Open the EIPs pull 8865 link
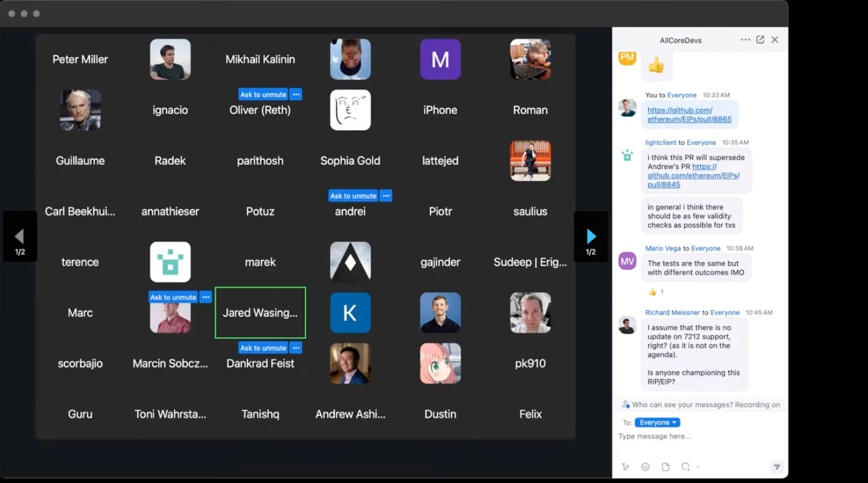The height and width of the screenshot is (483, 868). tap(689, 115)
